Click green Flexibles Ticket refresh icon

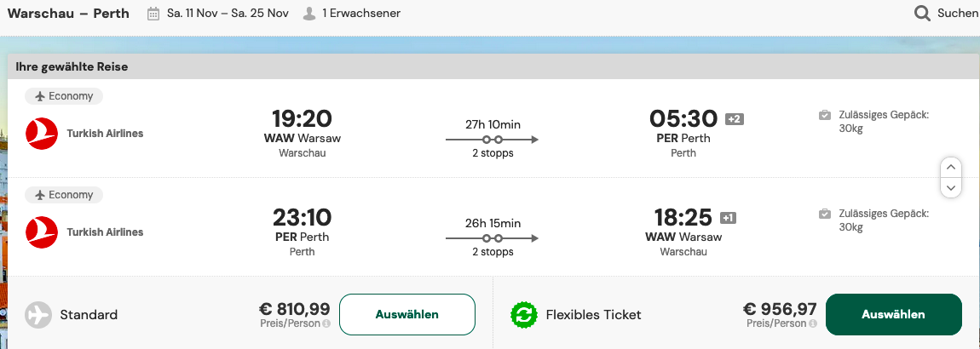coord(524,315)
